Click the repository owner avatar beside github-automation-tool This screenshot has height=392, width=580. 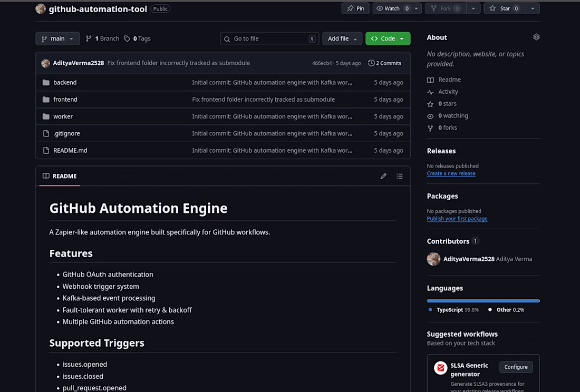click(41, 8)
